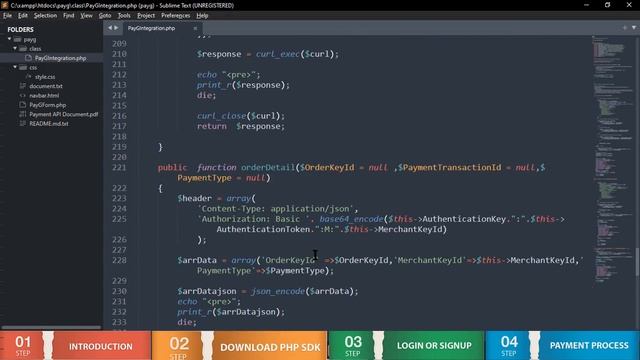Add a new tab with plus icon
This screenshot has width=640, height=360.
pos(624,28)
